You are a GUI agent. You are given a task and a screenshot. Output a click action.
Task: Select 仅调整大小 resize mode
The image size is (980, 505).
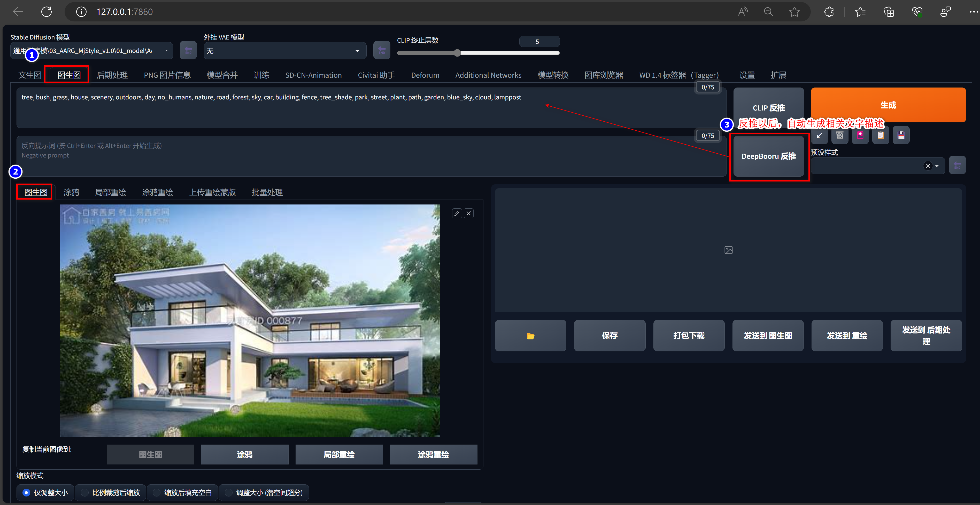26,492
